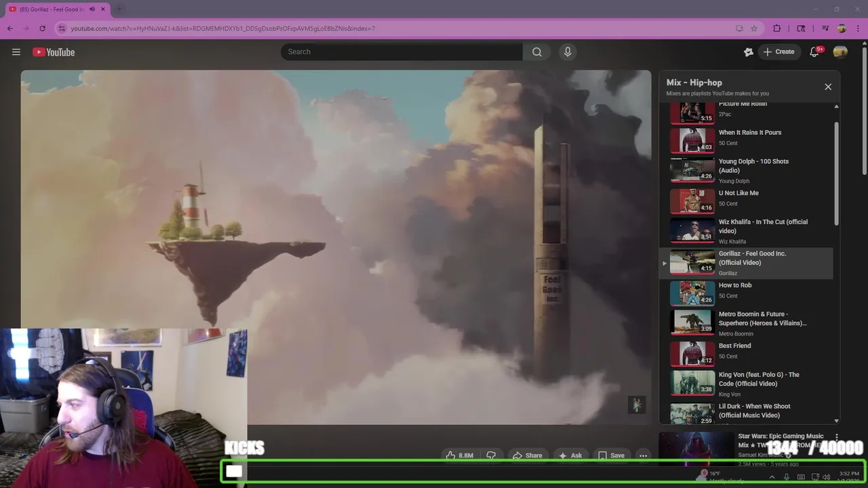Like the video with 8.8M thumbs up
The height and width of the screenshot is (488, 868).
pos(459,455)
